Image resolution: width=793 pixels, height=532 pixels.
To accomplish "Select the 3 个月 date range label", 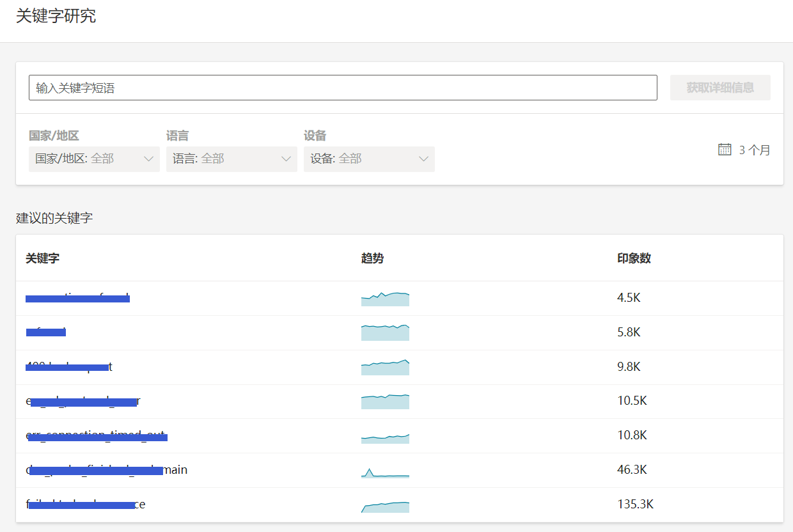I will [755, 150].
